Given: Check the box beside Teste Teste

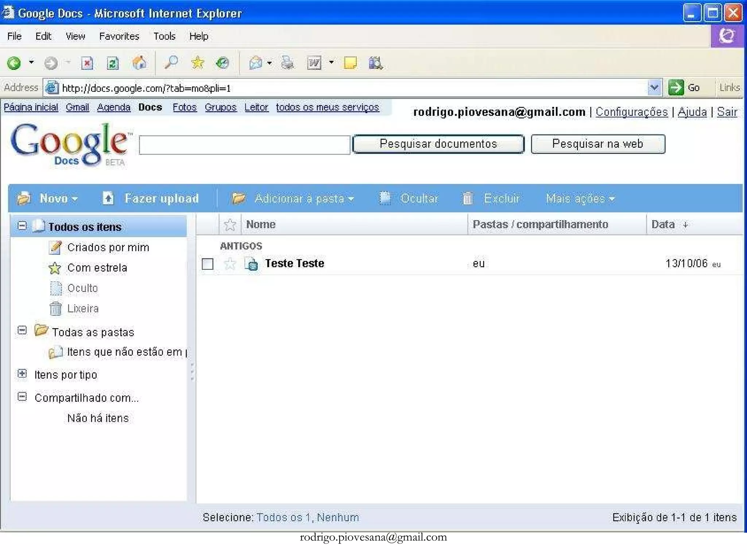Looking at the screenshot, I should pyautogui.click(x=208, y=264).
